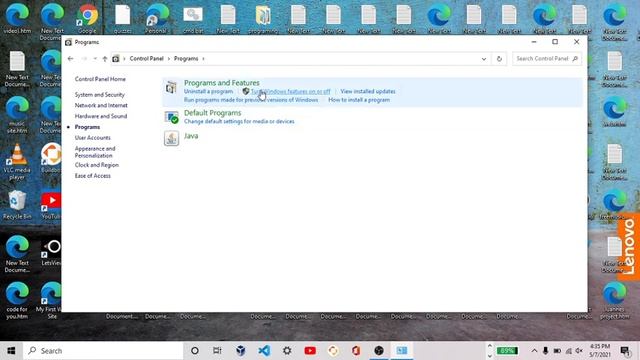Open Programs and Features heading link
This screenshot has height=360, width=640.
[x=222, y=83]
